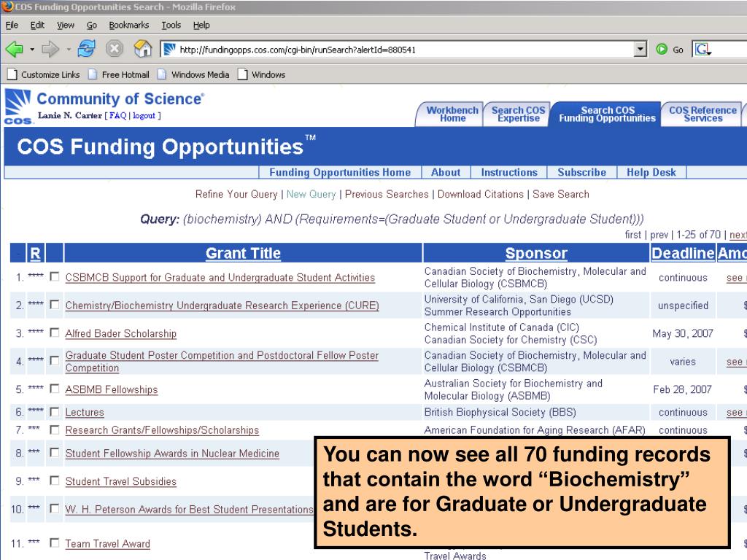Tick the Team Travel Award checkbox
The image size is (747, 560).
click(x=55, y=542)
